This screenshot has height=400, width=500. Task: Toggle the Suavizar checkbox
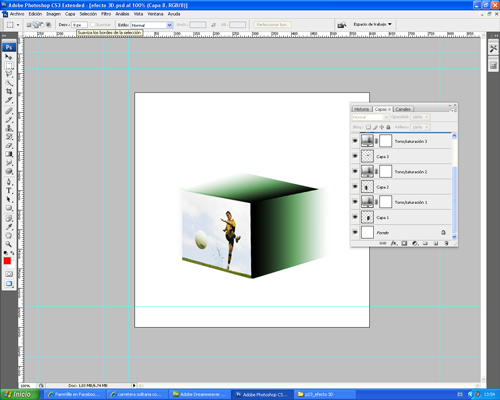click(x=93, y=25)
